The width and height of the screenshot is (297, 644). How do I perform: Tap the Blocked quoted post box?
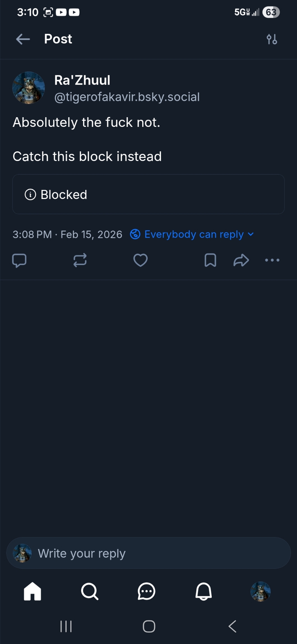[x=148, y=194]
